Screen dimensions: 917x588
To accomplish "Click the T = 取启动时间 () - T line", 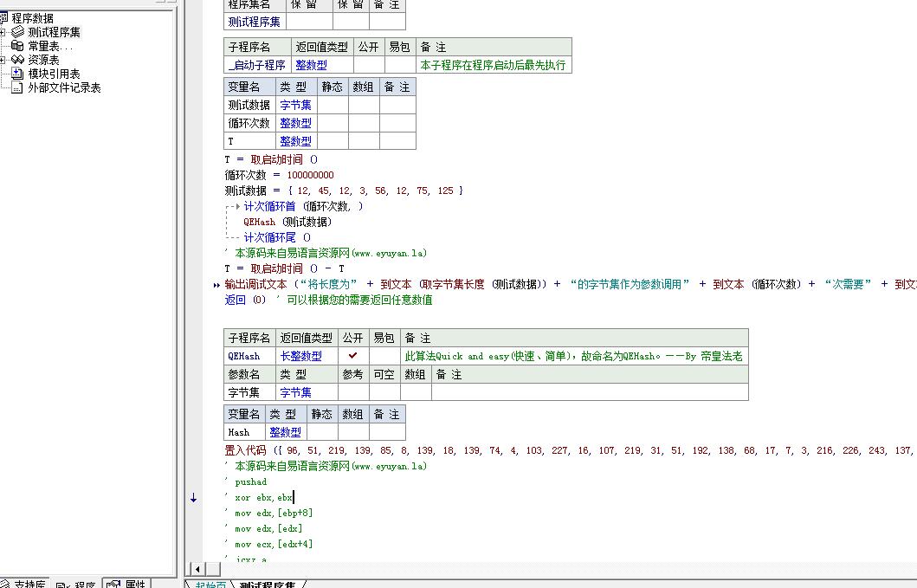I will 285,268.
